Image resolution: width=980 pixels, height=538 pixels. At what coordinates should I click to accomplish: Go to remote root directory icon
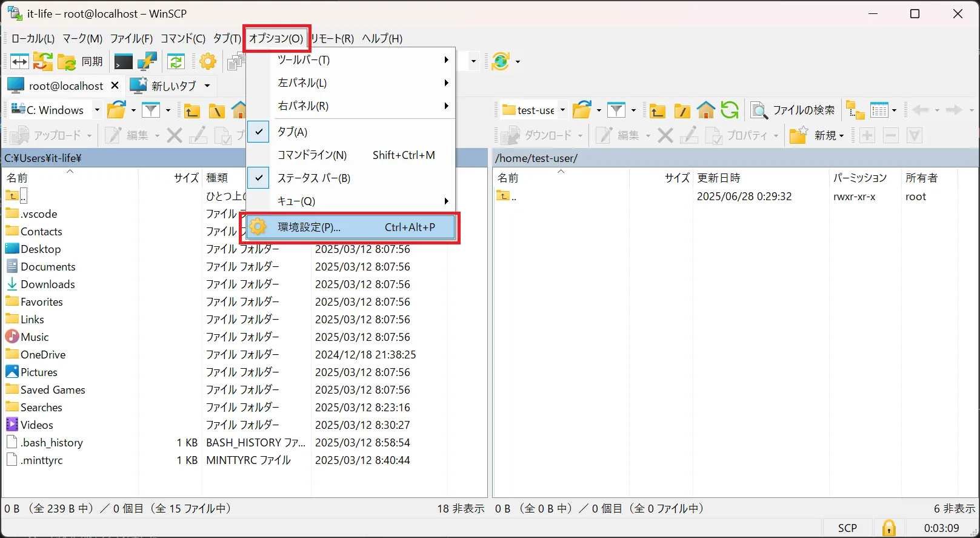[682, 110]
